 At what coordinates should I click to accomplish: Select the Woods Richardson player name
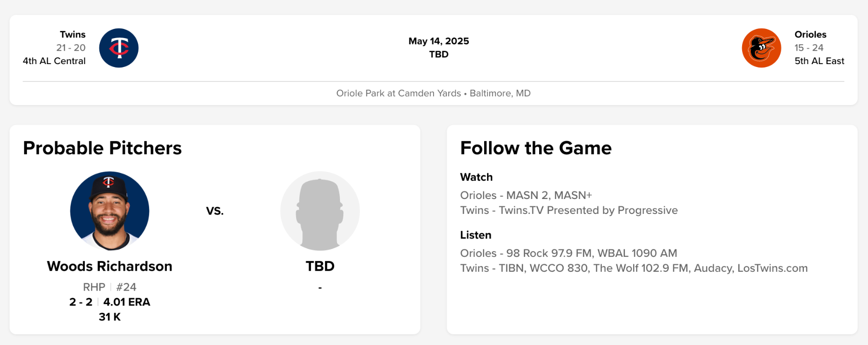109,266
